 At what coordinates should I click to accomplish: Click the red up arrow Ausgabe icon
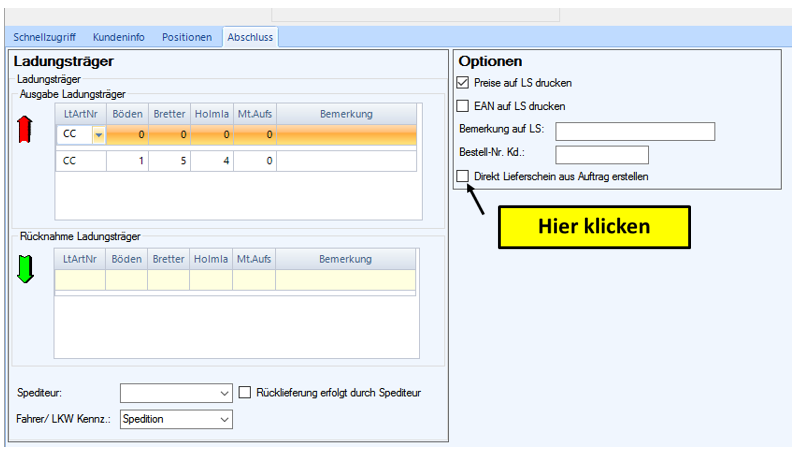pyautogui.click(x=26, y=129)
